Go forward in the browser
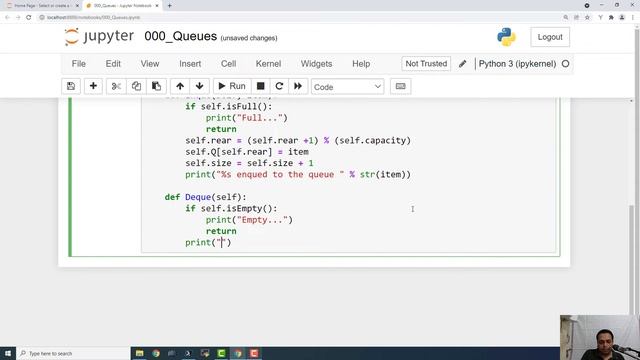The width and height of the screenshot is (640, 360). point(18,17)
